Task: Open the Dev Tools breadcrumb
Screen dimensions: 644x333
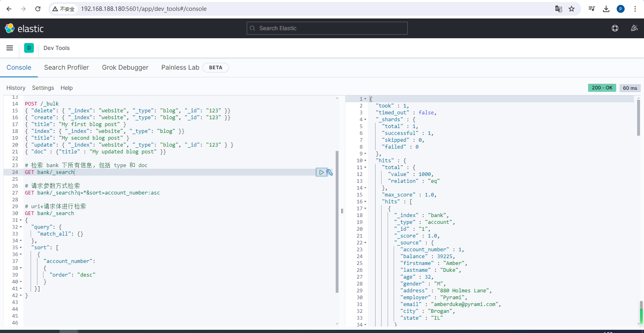Action: point(56,48)
